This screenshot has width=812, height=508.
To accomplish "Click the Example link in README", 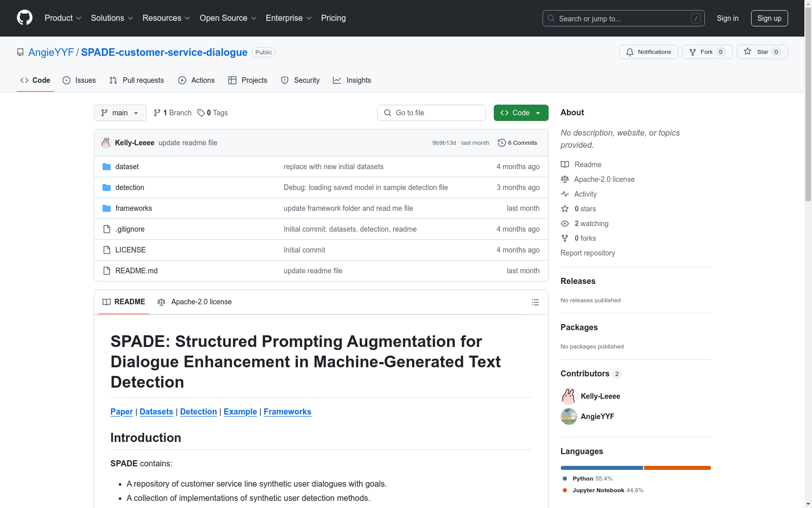I will 241,412.
